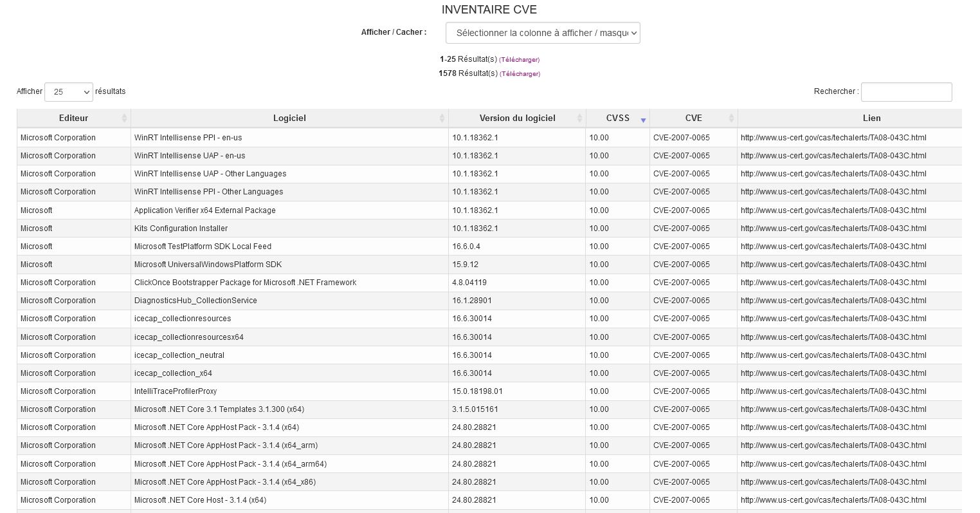Click the Editeur header label
This screenshot has height=513, width=980.
point(73,118)
